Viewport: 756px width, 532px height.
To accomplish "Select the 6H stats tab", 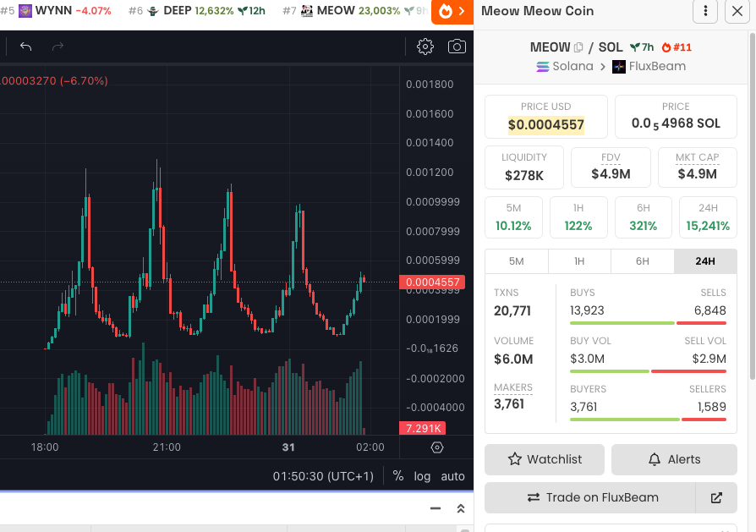I will (x=642, y=261).
